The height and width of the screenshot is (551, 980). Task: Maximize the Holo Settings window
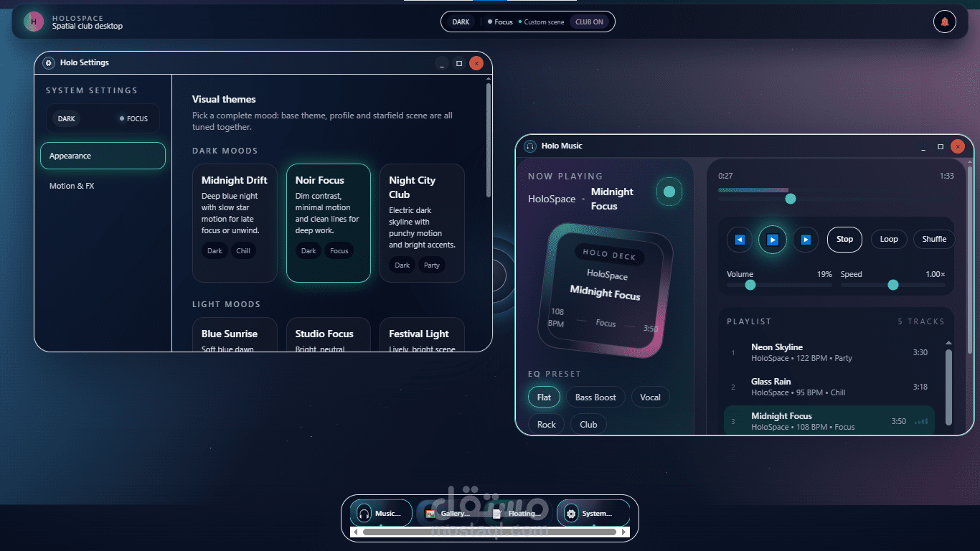pos(459,63)
